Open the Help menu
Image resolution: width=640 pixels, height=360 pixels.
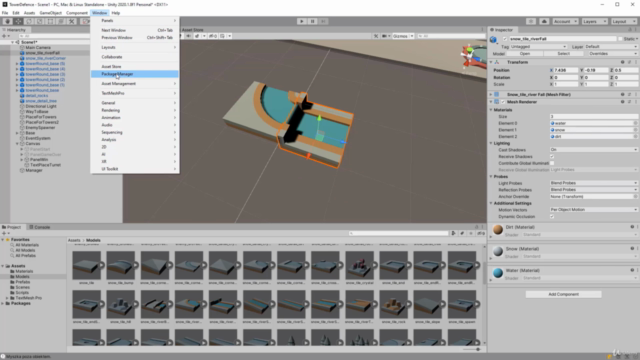click(116, 13)
